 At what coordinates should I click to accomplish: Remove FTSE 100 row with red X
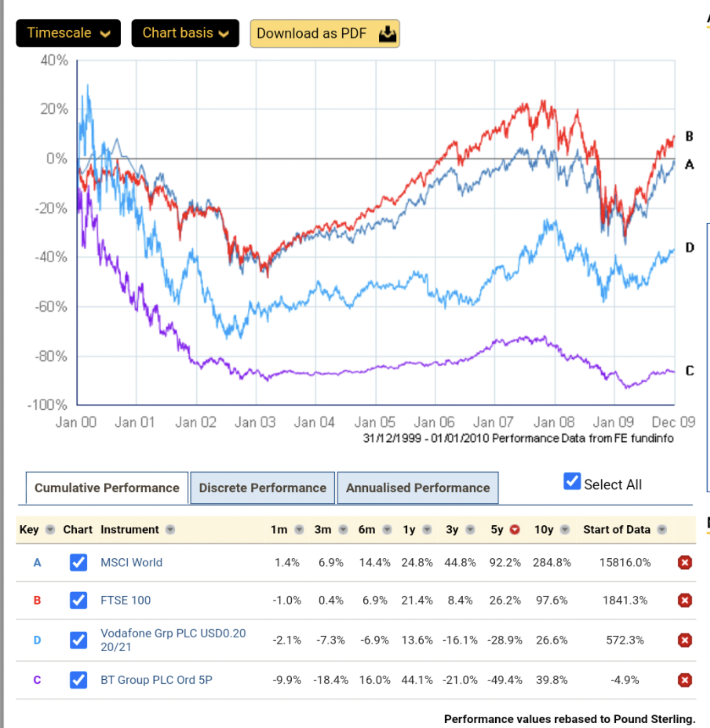(685, 600)
